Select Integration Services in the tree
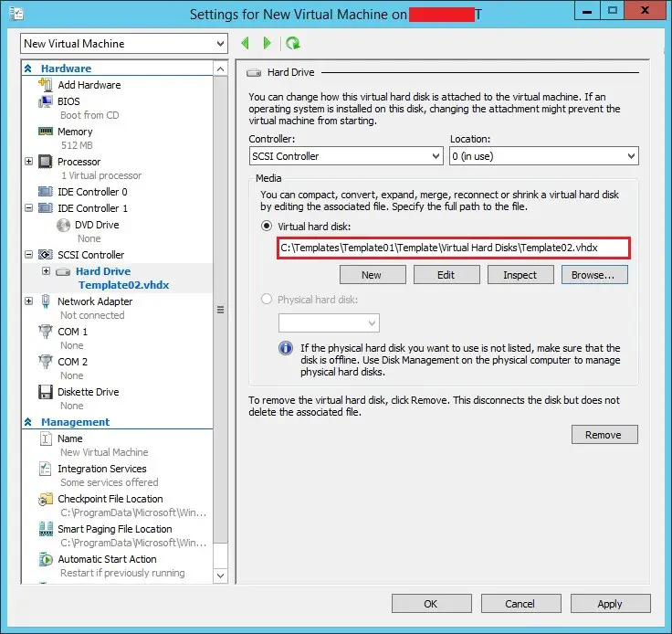This screenshot has height=634, width=672. pos(102,469)
